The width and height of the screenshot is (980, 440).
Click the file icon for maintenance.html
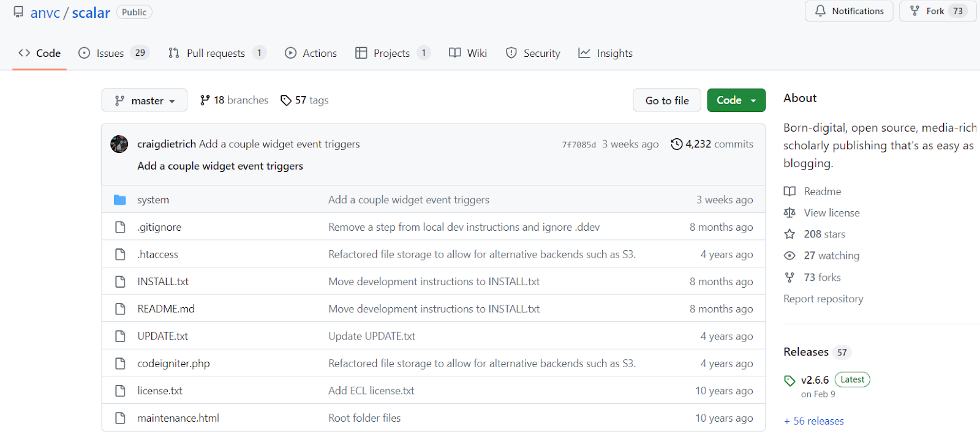point(120,418)
